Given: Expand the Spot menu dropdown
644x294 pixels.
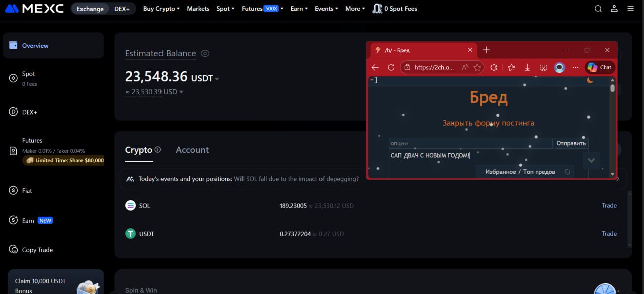Looking at the screenshot, I should click(225, 9).
